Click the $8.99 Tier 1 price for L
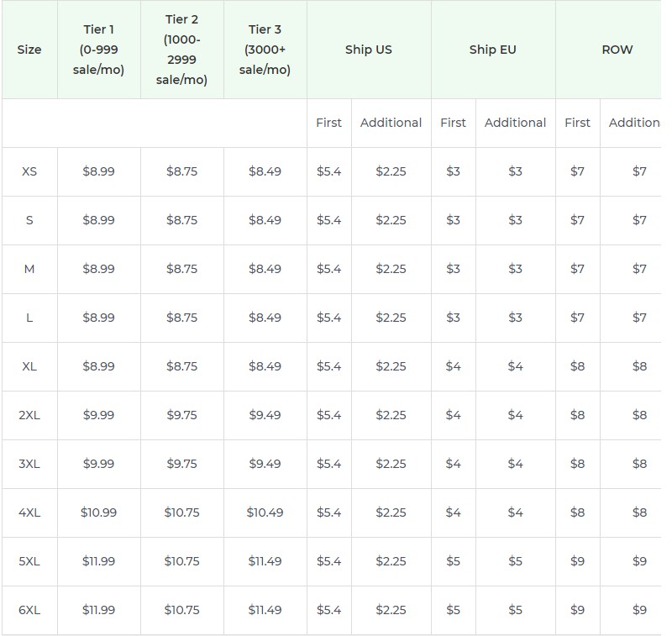The image size is (672, 636). point(98,318)
